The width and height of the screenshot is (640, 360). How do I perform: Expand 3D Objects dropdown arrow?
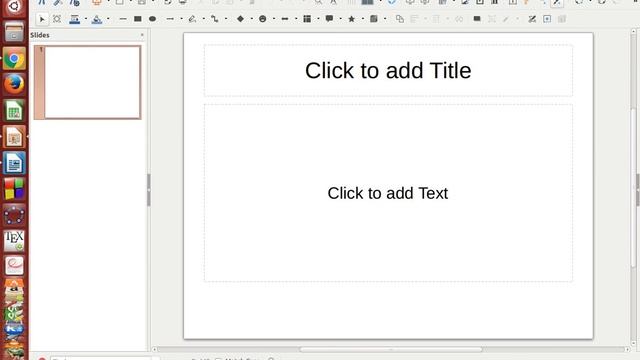click(x=385, y=19)
